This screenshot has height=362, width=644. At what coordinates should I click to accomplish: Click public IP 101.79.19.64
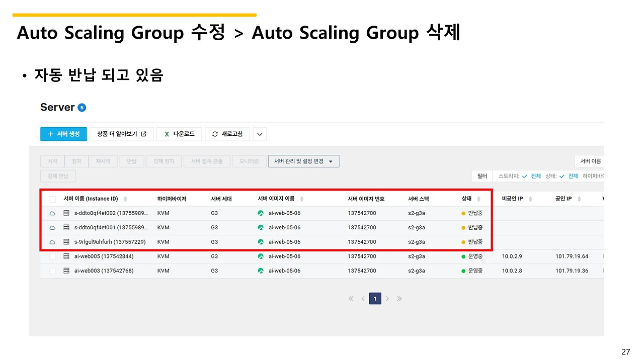pos(572,256)
